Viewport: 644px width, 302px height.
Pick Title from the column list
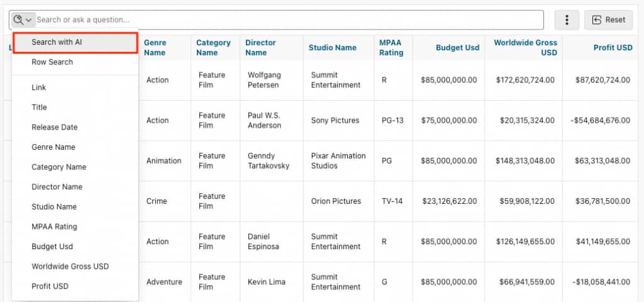coord(40,108)
